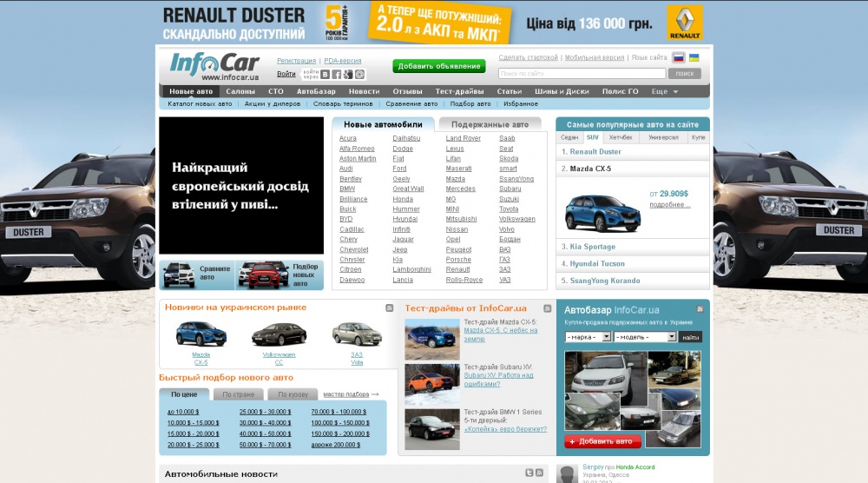The width and height of the screenshot is (868, 483).
Task: Log in via the VKontakte icon
Action: point(325,74)
